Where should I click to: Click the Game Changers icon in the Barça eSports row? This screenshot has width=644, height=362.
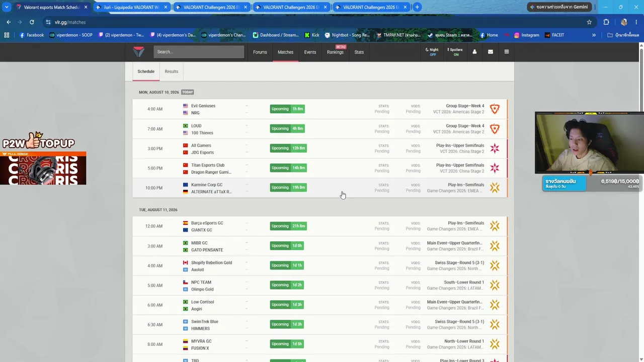tap(495, 226)
